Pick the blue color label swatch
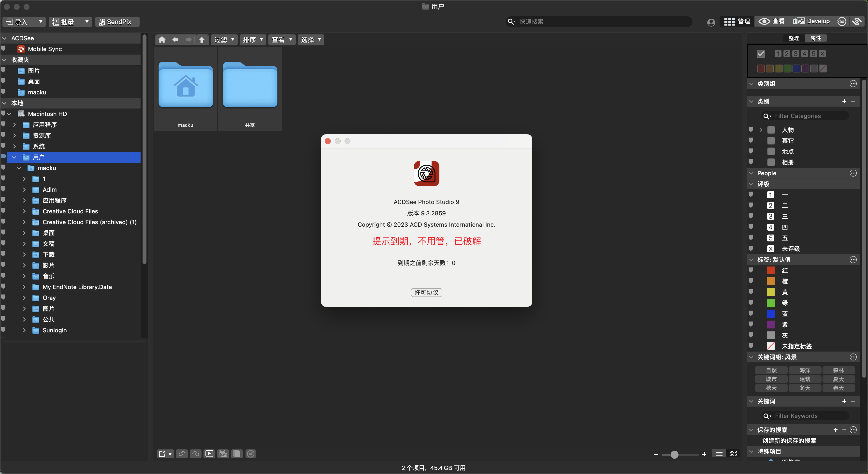Screen dimensions: 868x474 point(796,68)
